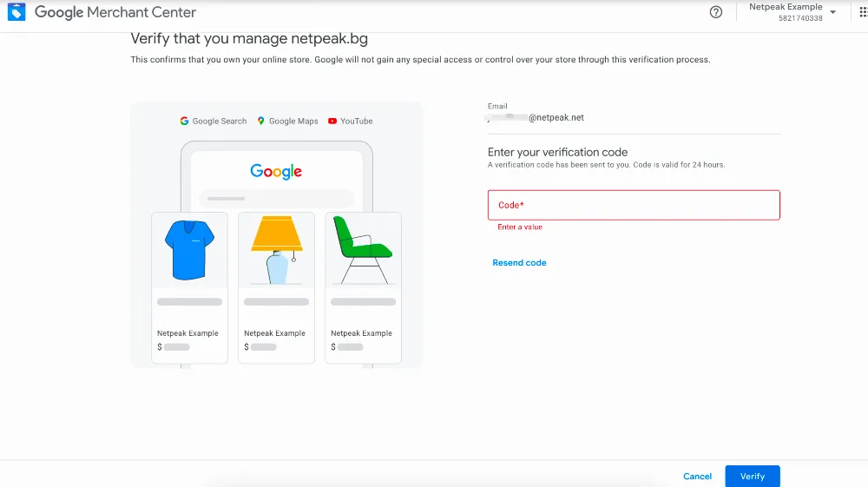
Task: Click the 'Verify that you manage netpeak.bg' heading
Action: click(249, 38)
